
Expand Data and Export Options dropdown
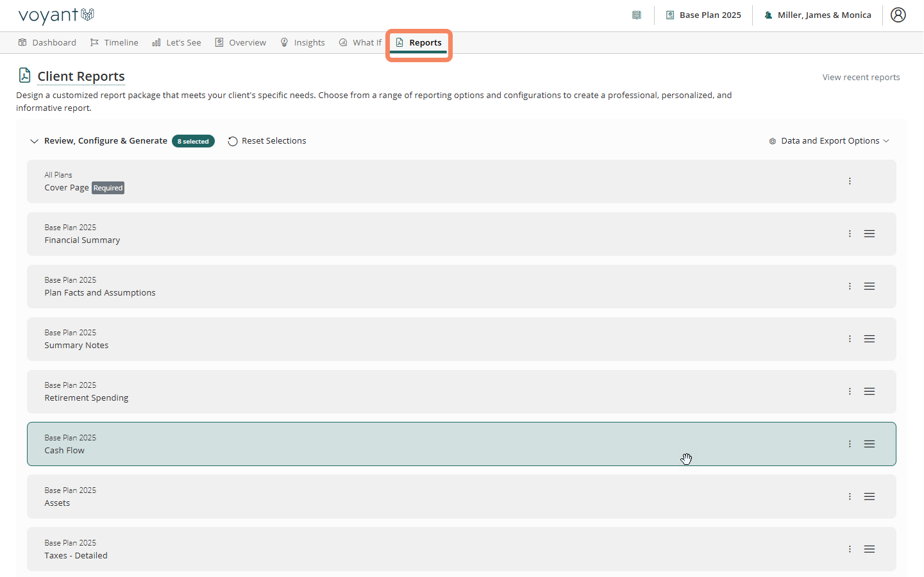(829, 141)
